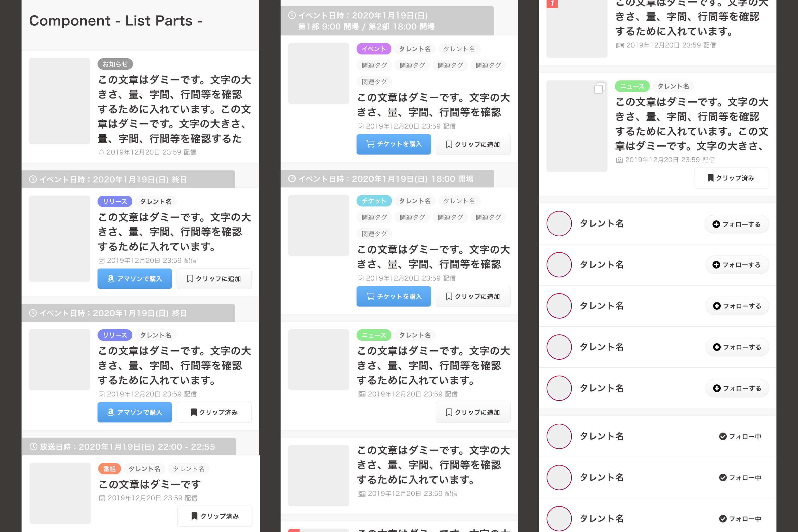The width and height of the screenshot is (798, 532).
Task: Toggle クリップに追加 on the ニュース item
Action: [x=473, y=412]
